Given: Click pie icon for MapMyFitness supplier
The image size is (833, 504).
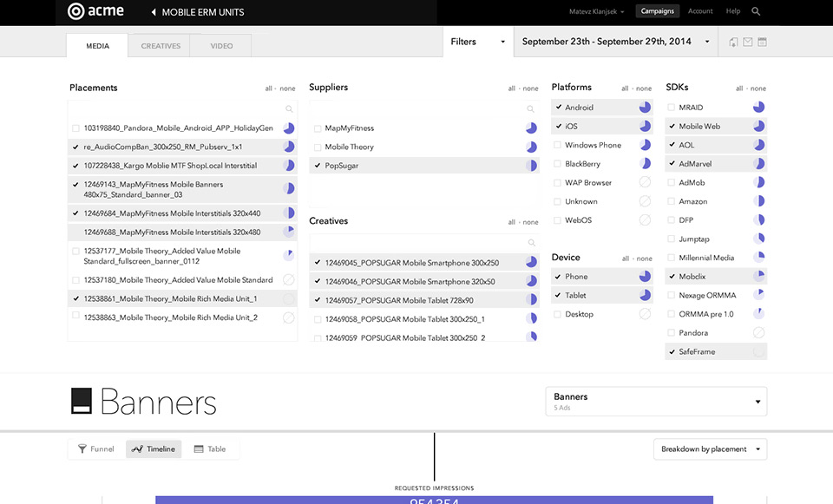Looking at the screenshot, I should (531, 128).
